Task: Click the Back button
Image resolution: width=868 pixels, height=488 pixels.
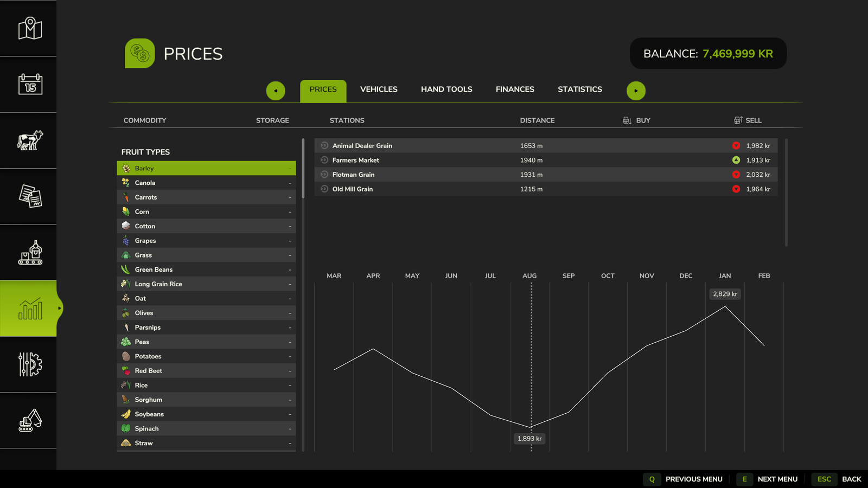Action: tap(851, 479)
